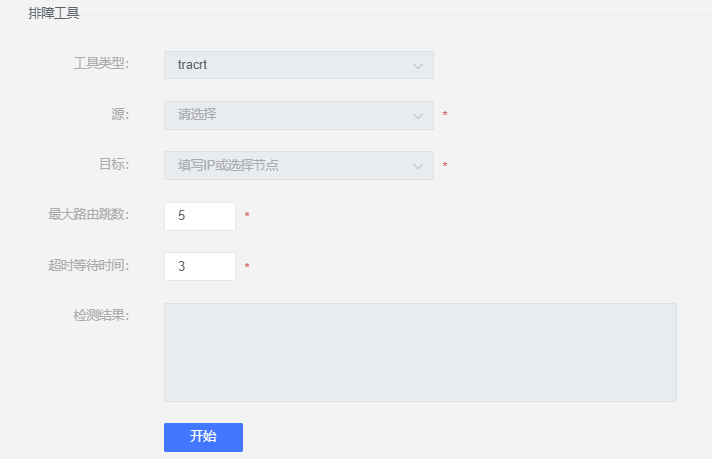Click the red asterisk beside the 目标 dropdown
Screen dimensions: 712x459
(x=445, y=165)
